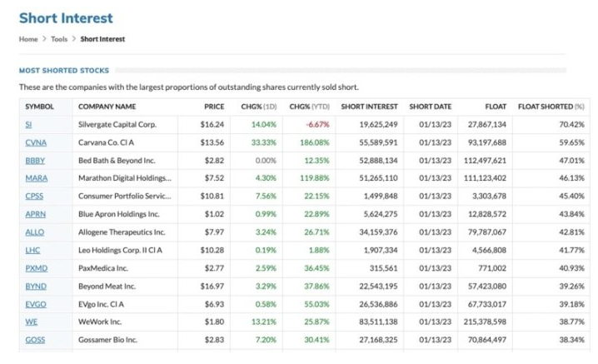598x364 pixels.
Task: Click the 55.03% EVgo YTD change
Action: tap(316, 304)
